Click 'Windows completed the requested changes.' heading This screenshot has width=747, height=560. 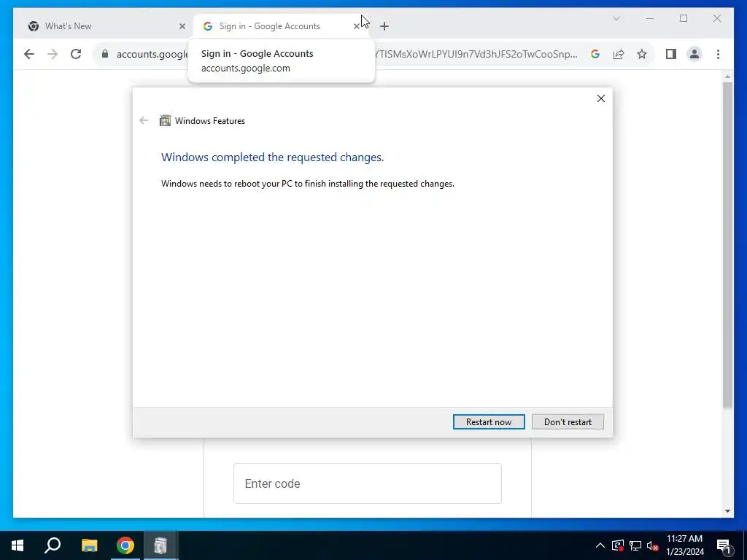click(273, 157)
